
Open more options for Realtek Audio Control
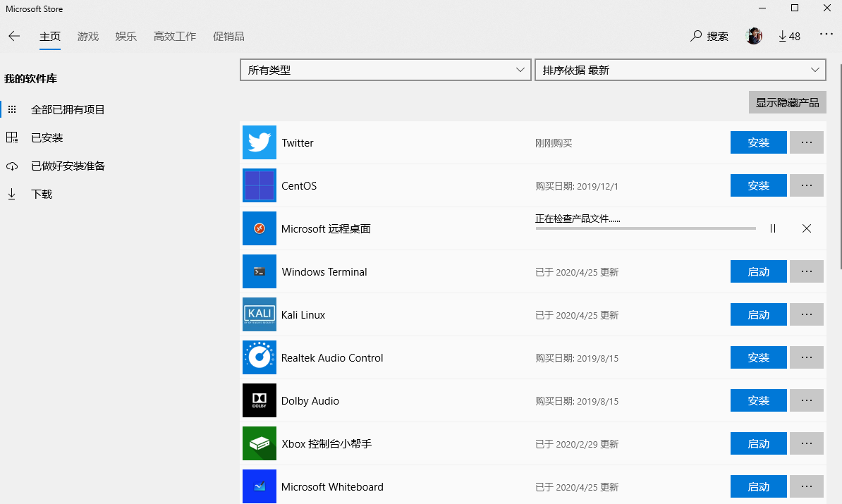pos(807,357)
